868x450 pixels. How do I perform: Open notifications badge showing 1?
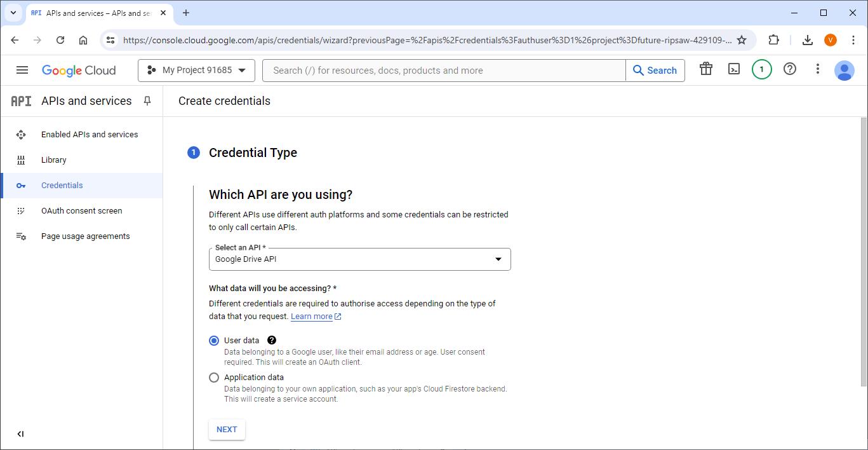762,70
